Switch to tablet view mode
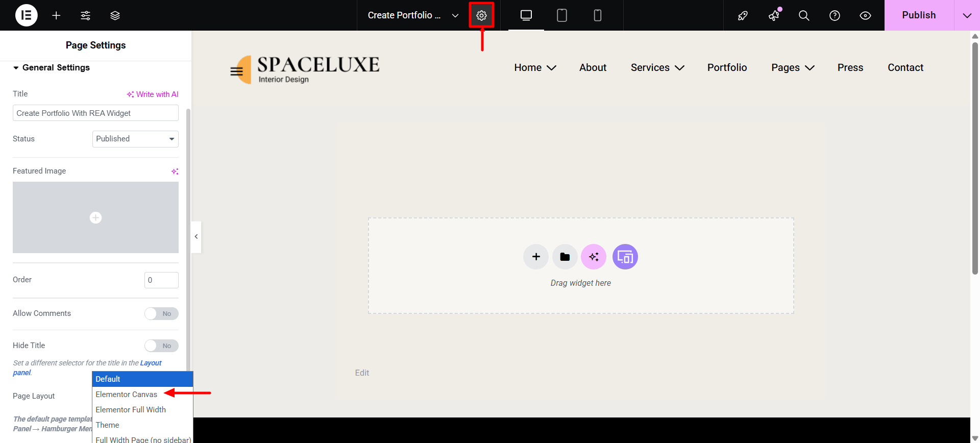980x443 pixels. point(562,15)
